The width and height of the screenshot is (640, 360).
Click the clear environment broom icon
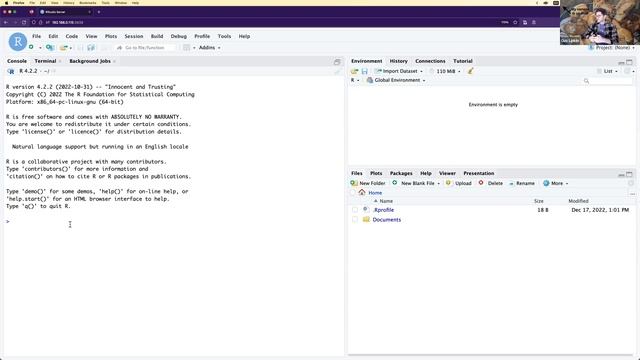pos(471,71)
